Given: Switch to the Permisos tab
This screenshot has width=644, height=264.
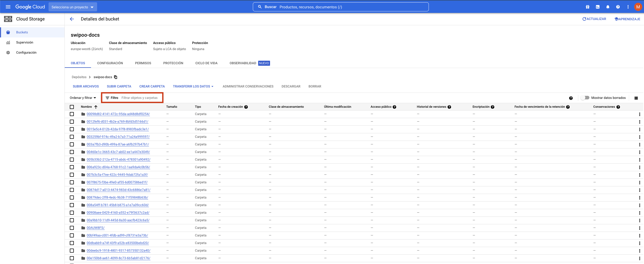Looking at the screenshot, I should tap(143, 63).
